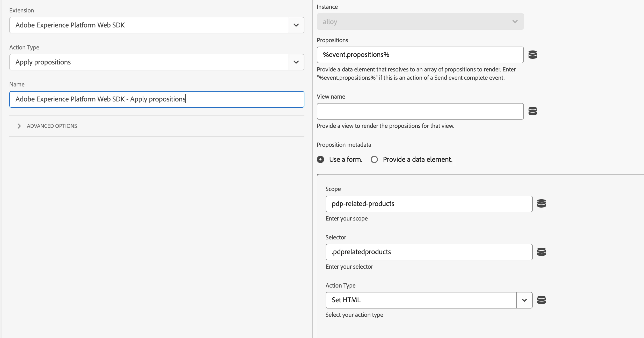Click the alloy Instance dropdown

(420, 21)
